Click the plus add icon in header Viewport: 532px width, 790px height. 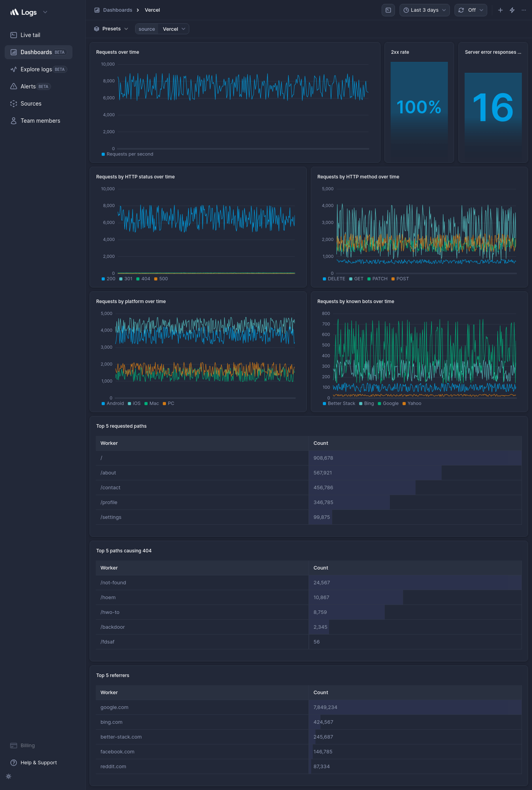pos(500,10)
